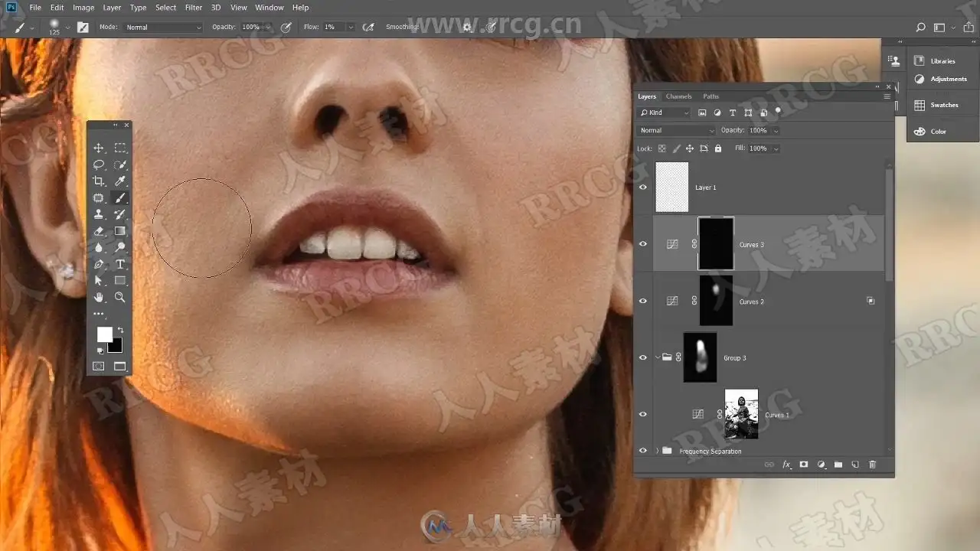
Task: Hide the Group 3 layer group
Action: pos(643,357)
